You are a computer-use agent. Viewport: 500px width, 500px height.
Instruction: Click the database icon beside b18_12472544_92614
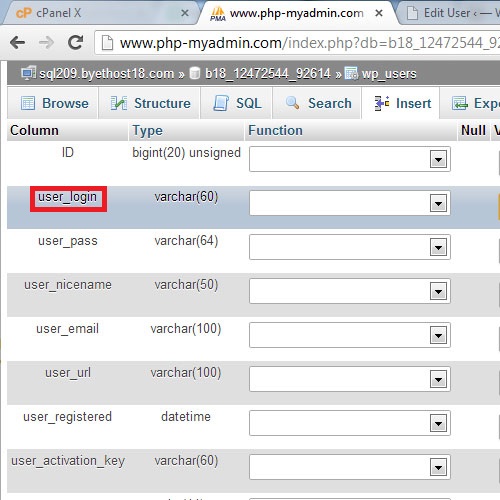click(x=195, y=73)
